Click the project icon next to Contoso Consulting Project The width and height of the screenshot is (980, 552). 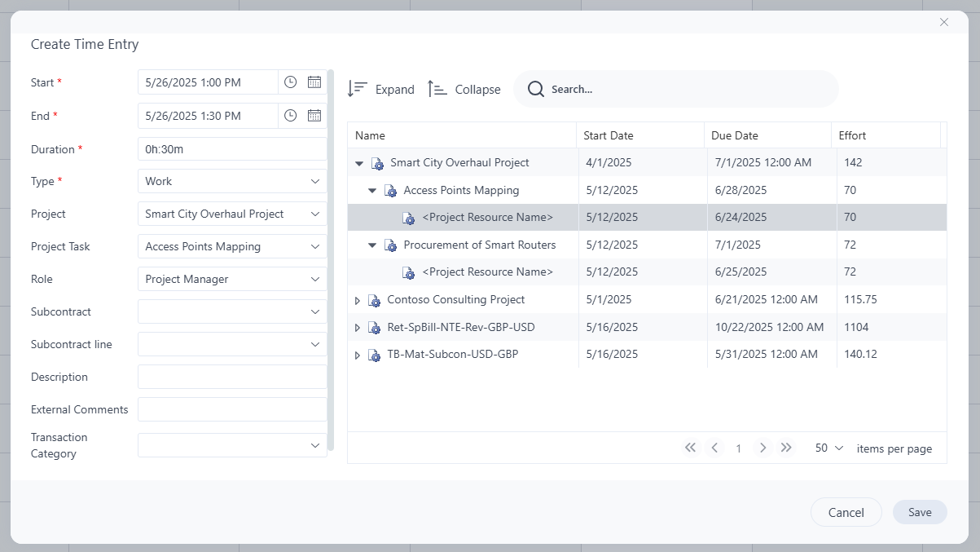tap(373, 299)
